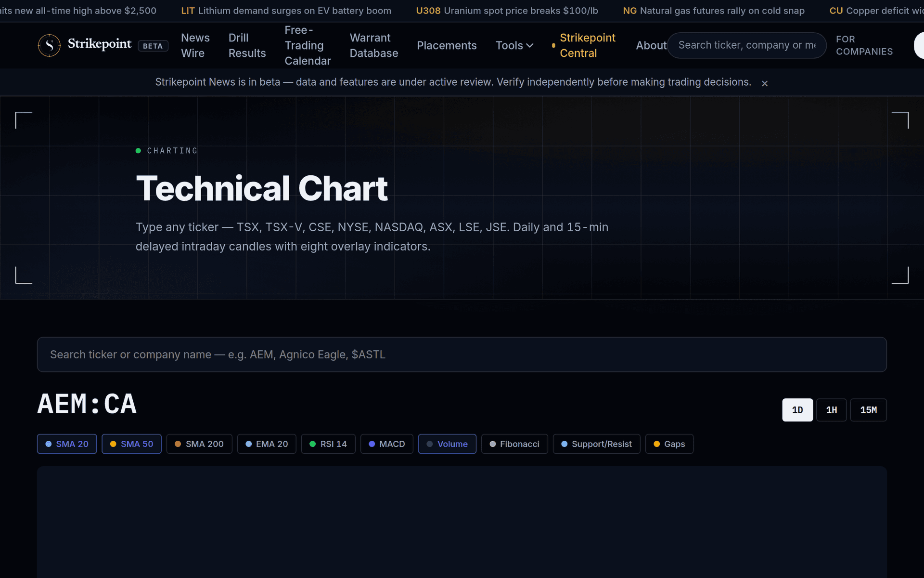Open the Uranium spot price headline
Image resolution: width=924 pixels, height=578 pixels.
507,11
